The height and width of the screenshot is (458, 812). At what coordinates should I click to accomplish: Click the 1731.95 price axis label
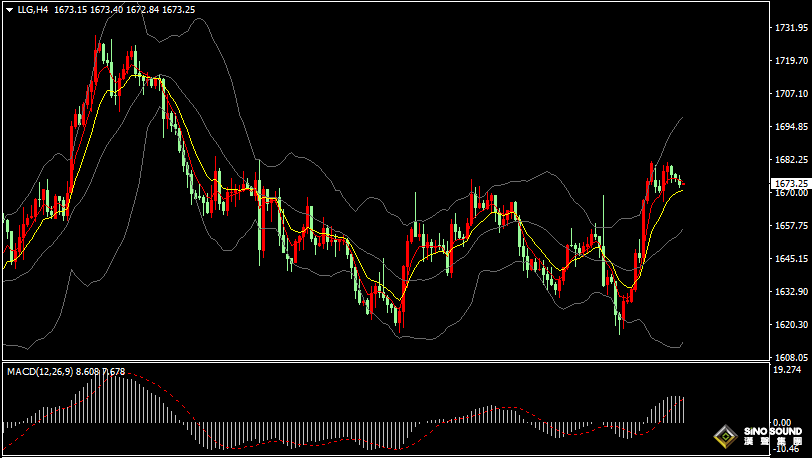tap(790, 29)
